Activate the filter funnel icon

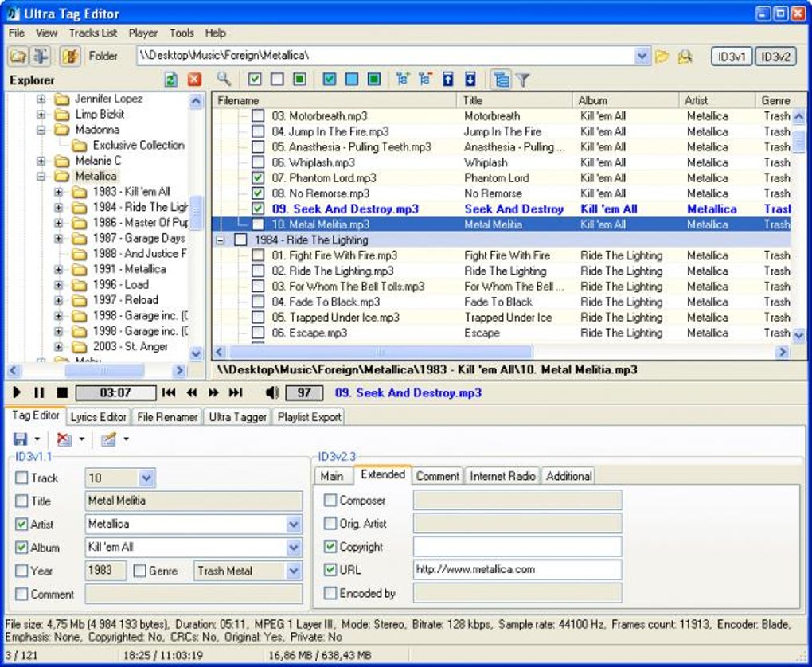point(523,79)
